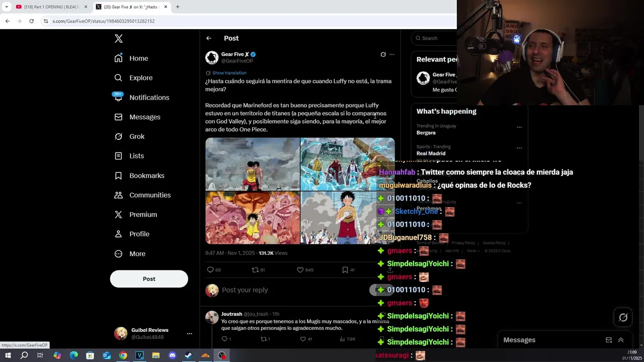The height and width of the screenshot is (362, 644).
Task: Open Discord from the taskbar
Action: click(x=173, y=355)
